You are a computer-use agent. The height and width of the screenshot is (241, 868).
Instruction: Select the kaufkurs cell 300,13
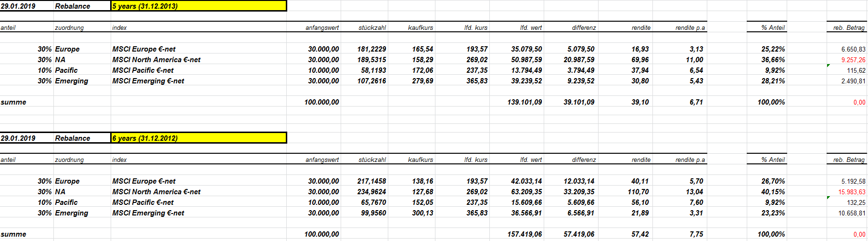point(422,213)
